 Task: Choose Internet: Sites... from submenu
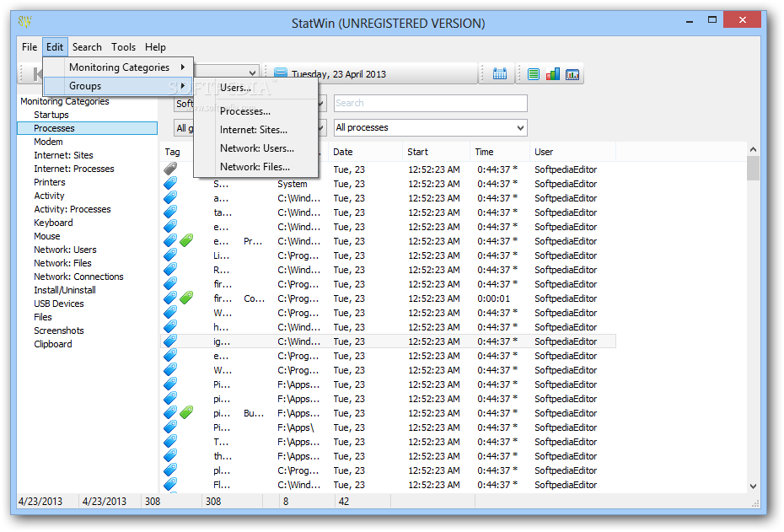[254, 130]
